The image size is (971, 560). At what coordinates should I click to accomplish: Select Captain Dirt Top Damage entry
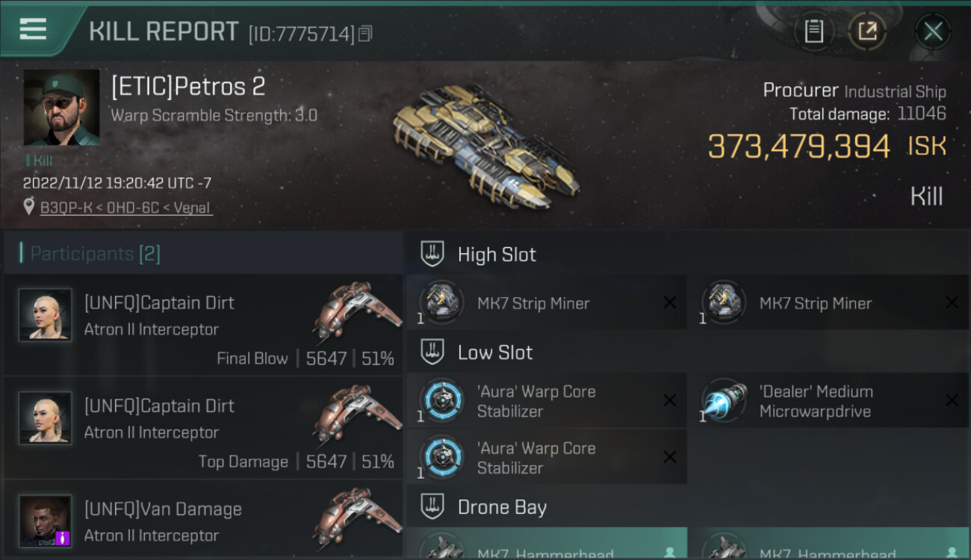tap(203, 429)
